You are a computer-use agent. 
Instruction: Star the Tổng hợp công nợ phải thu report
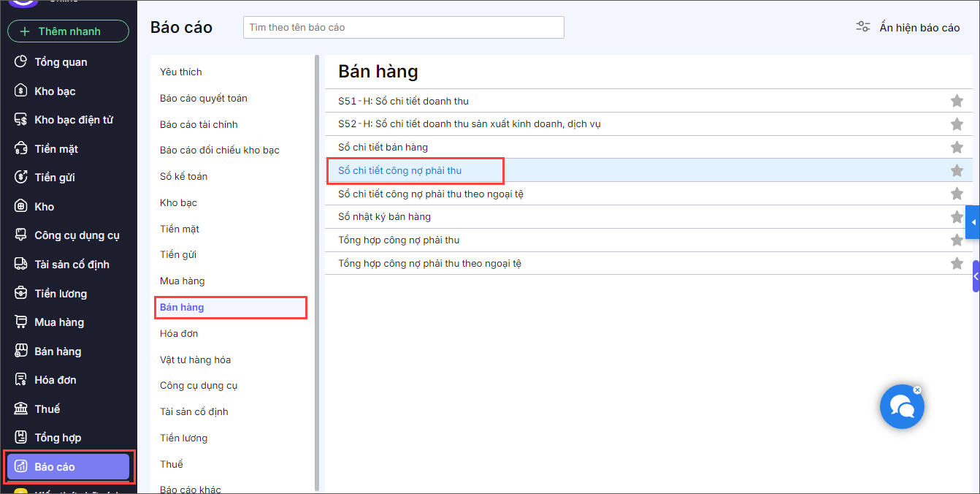coord(957,240)
